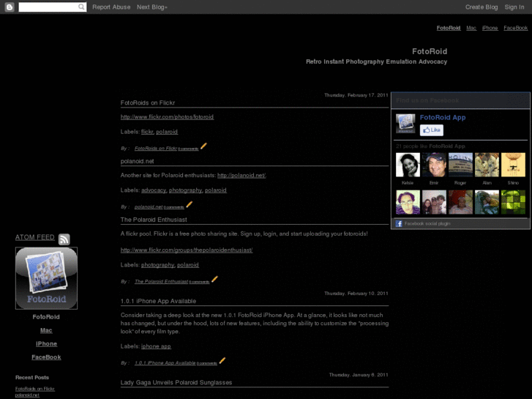Click the FotoRoid blog header title
This screenshot has height=399, width=532.
tap(430, 51)
